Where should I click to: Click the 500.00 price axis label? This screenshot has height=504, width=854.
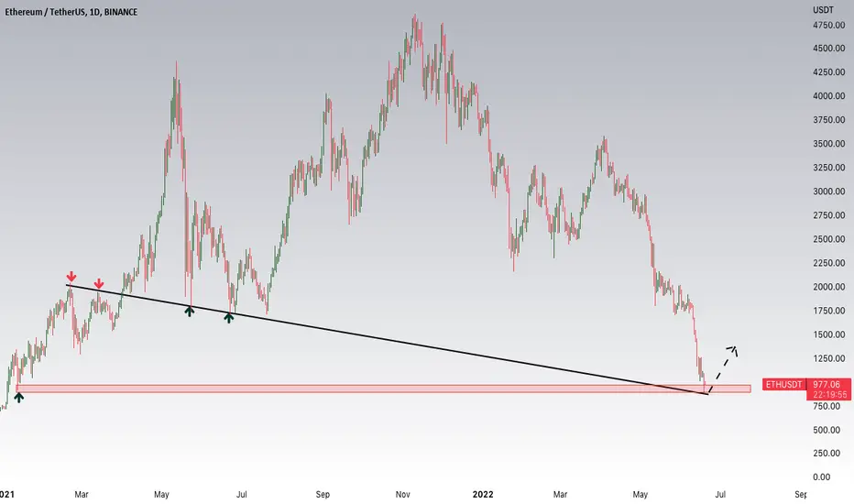[x=827, y=430]
